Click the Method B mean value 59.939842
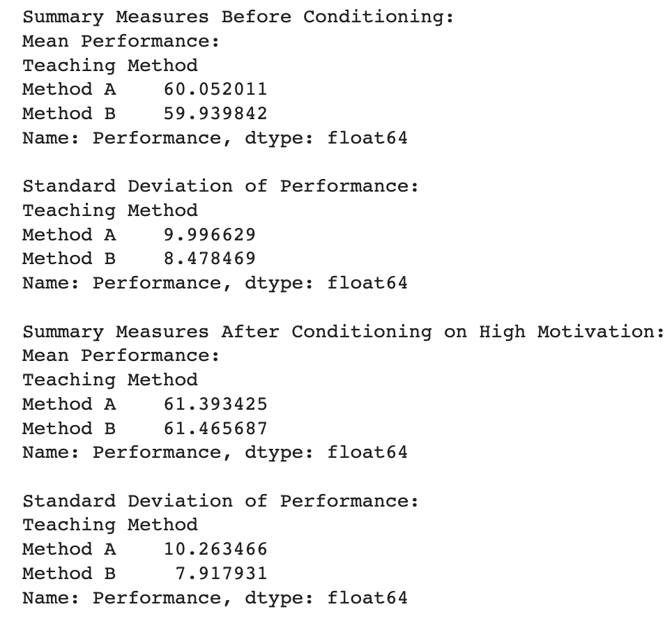 point(215,114)
